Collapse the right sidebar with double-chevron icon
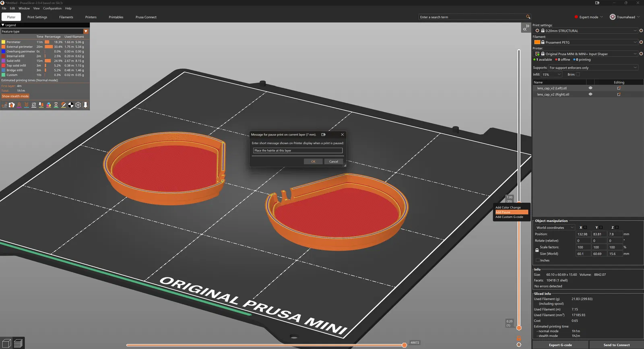This screenshot has width=644, height=349. pos(526,27)
